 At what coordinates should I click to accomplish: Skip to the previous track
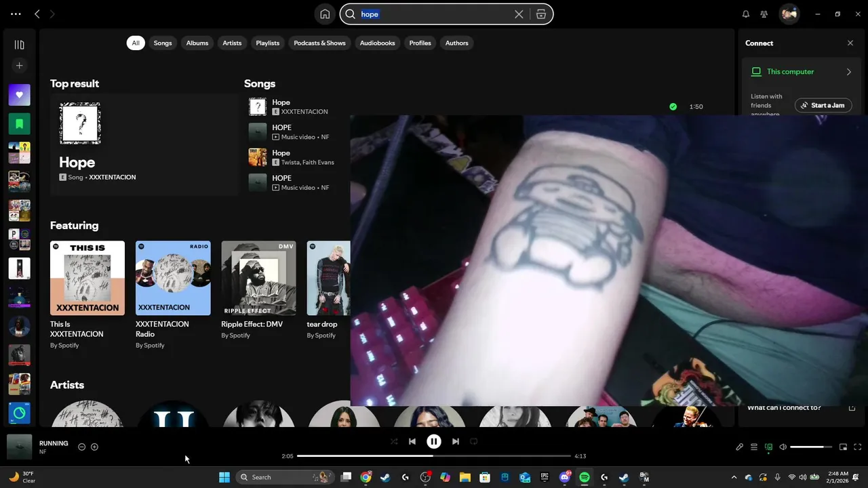coord(412,441)
